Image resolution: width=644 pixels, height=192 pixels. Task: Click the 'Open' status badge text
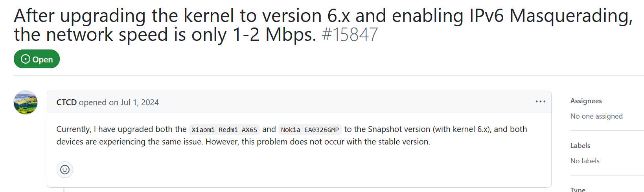(42, 60)
